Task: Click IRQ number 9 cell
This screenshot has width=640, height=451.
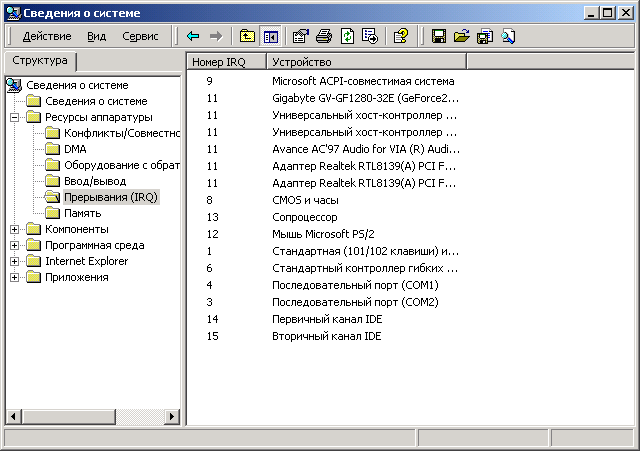Action: pyautogui.click(x=209, y=81)
